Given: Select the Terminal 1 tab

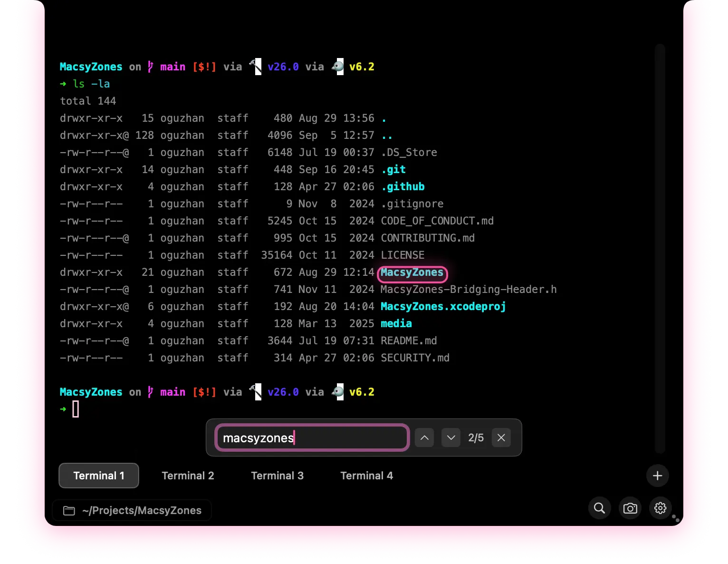Looking at the screenshot, I should coord(98,476).
